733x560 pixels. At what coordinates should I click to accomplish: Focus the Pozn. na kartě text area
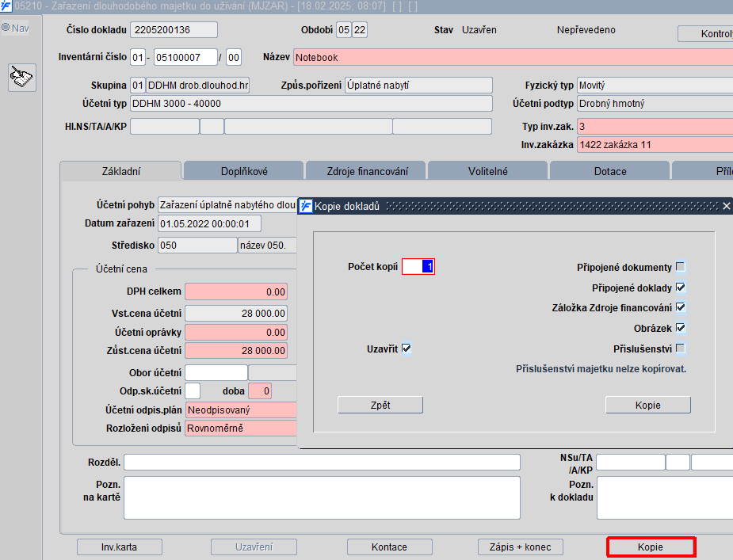(322, 497)
